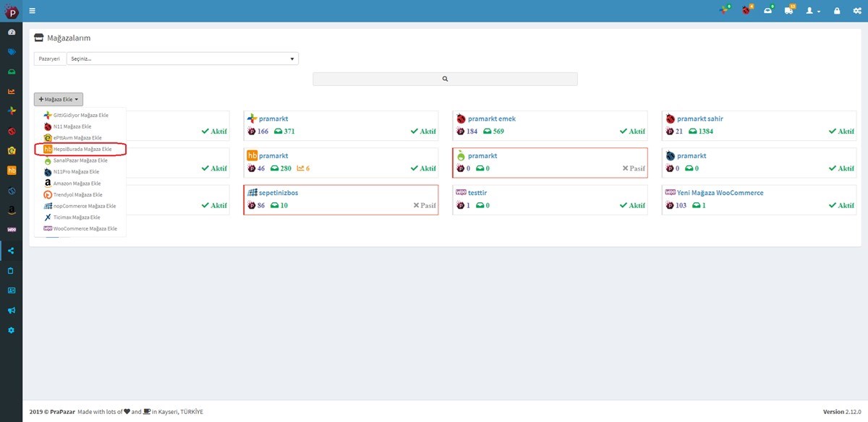
Task: Open the cogs settings icon in header
Action: [x=856, y=11]
